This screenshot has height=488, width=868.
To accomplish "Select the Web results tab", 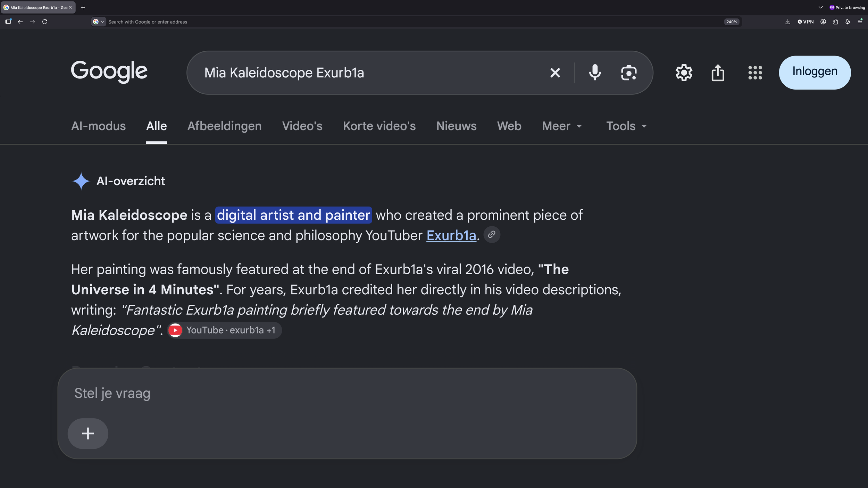I will pyautogui.click(x=509, y=126).
